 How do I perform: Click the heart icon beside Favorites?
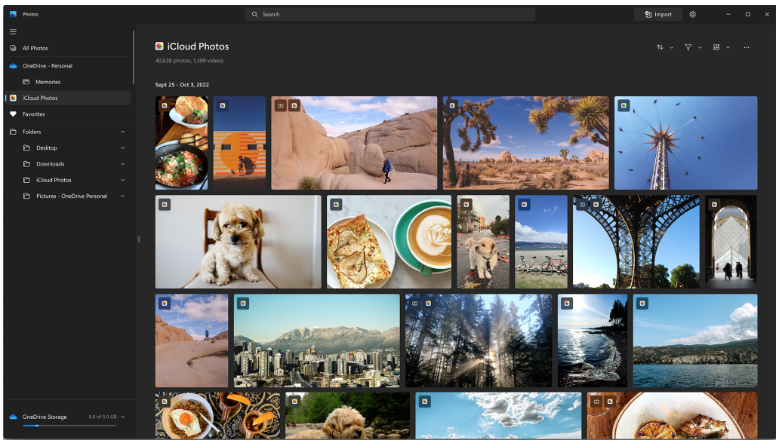(x=13, y=114)
